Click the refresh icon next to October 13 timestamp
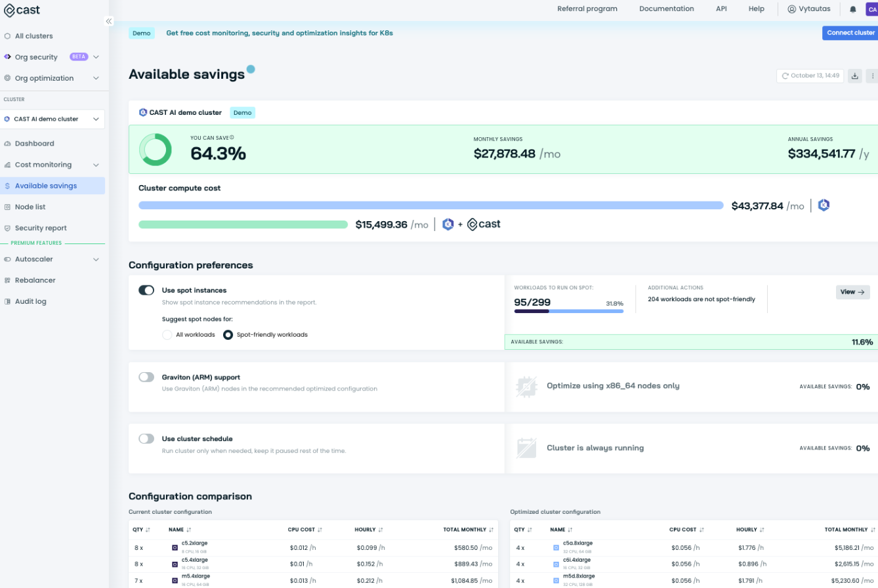The height and width of the screenshot is (588, 878). [786, 75]
